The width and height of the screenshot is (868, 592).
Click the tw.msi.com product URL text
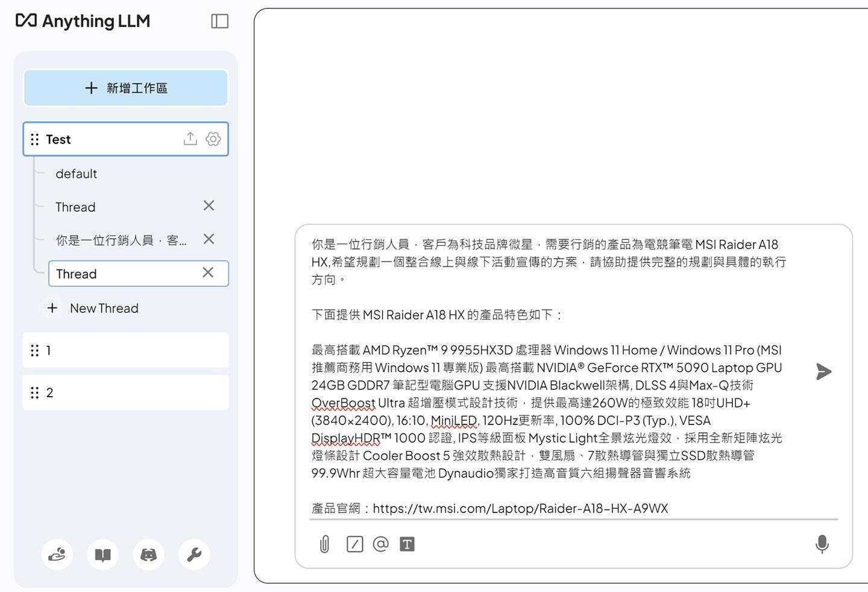[521, 508]
